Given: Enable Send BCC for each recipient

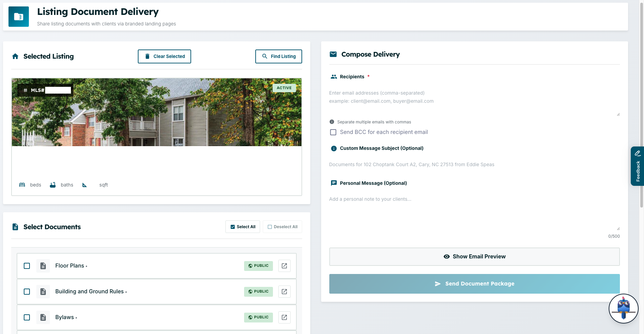Looking at the screenshot, I should tap(333, 132).
